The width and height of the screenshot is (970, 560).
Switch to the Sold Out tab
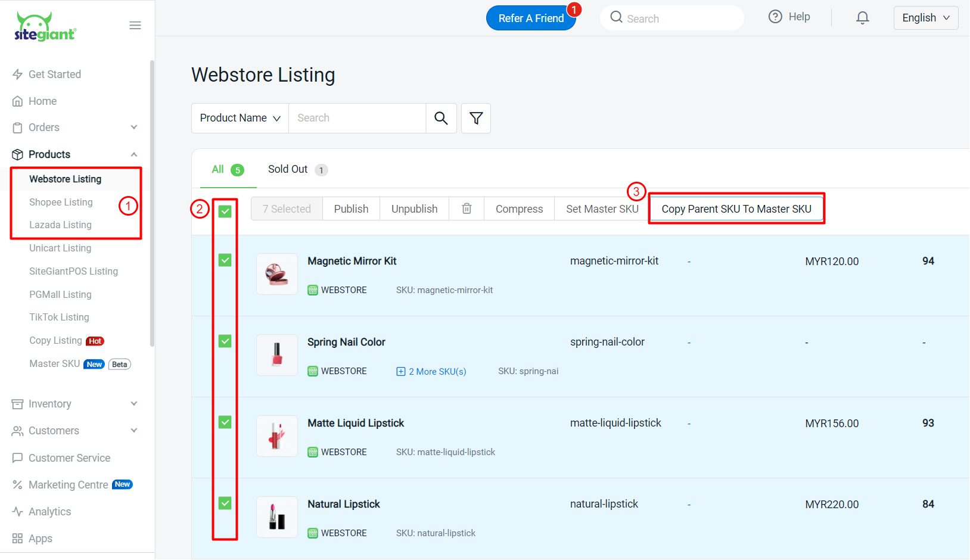pos(288,169)
